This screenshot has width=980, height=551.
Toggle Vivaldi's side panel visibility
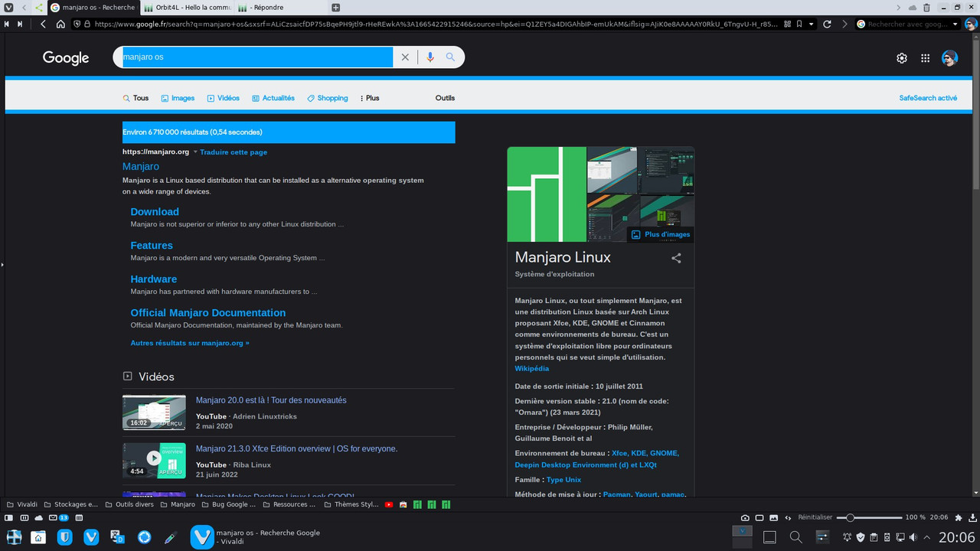click(10, 517)
